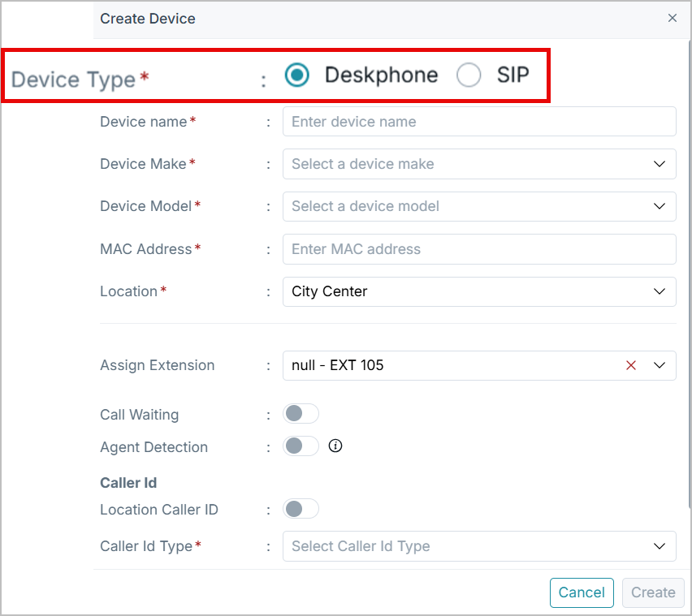Click the Agent Detection info icon
Screen dimensions: 692x616
[335, 446]
